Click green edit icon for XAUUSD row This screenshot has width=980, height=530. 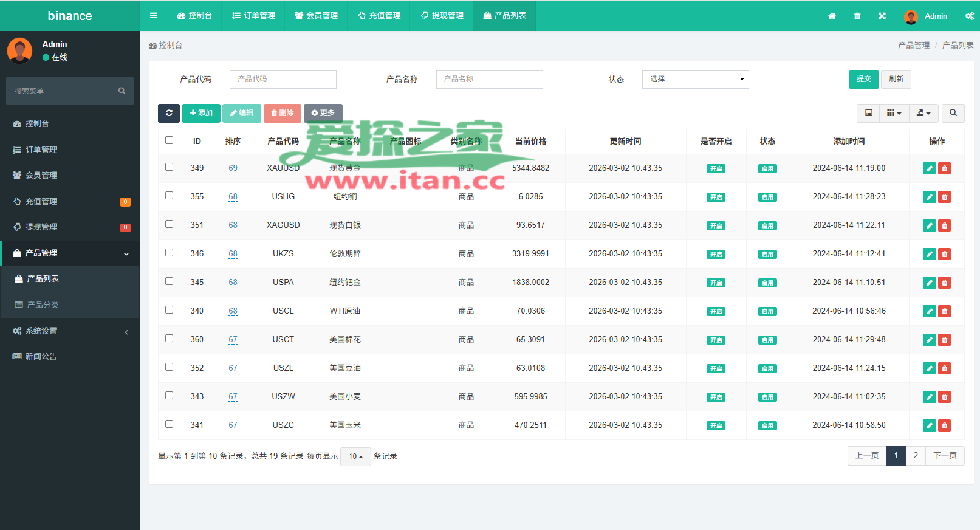coord(929,168)
